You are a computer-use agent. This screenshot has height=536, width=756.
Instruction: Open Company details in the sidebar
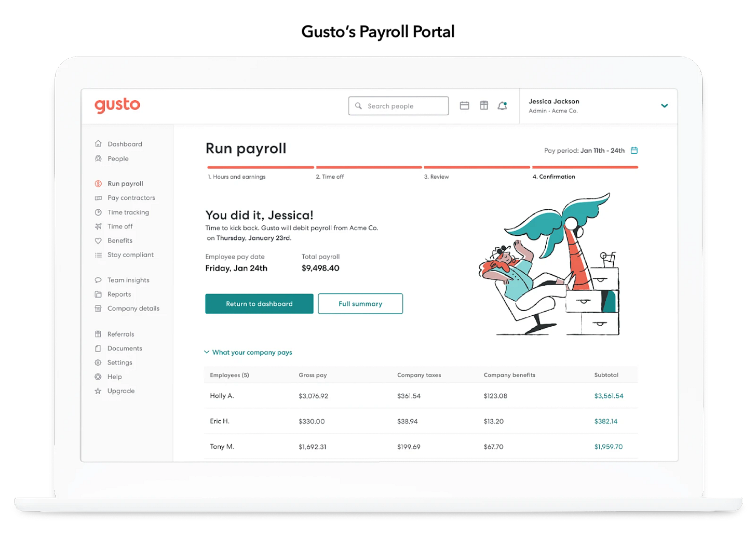click(133, 309)
